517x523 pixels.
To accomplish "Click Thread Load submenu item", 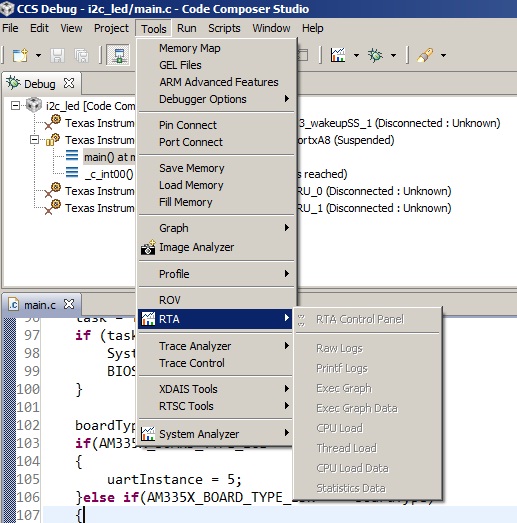I will tap(368, 448).
